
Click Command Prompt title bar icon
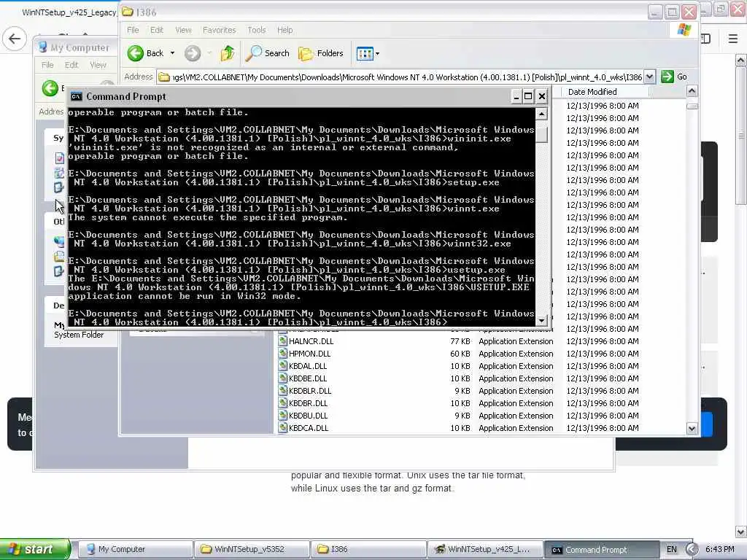(x=76, y=97)
